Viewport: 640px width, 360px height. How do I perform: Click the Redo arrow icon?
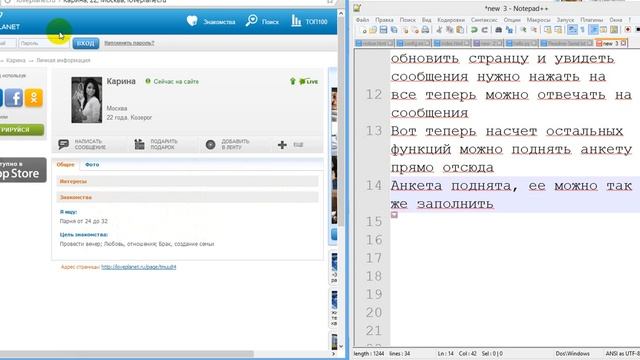tap(484, 30)
